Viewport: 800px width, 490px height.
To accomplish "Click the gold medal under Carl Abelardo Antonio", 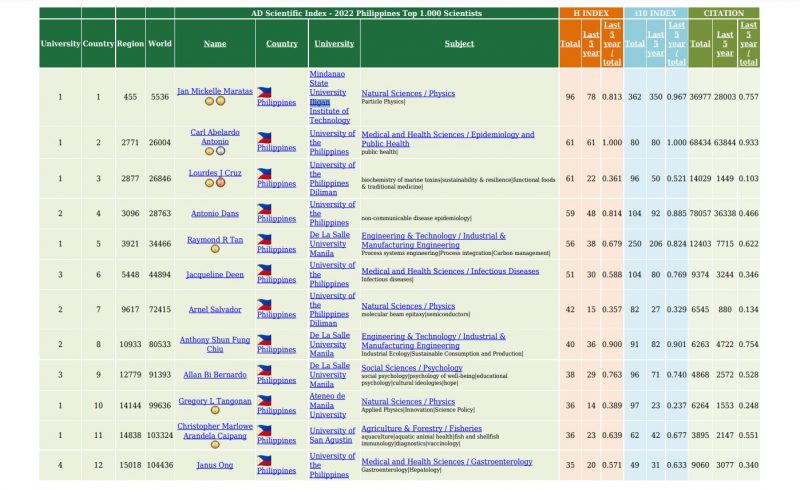I will [209, 151].
